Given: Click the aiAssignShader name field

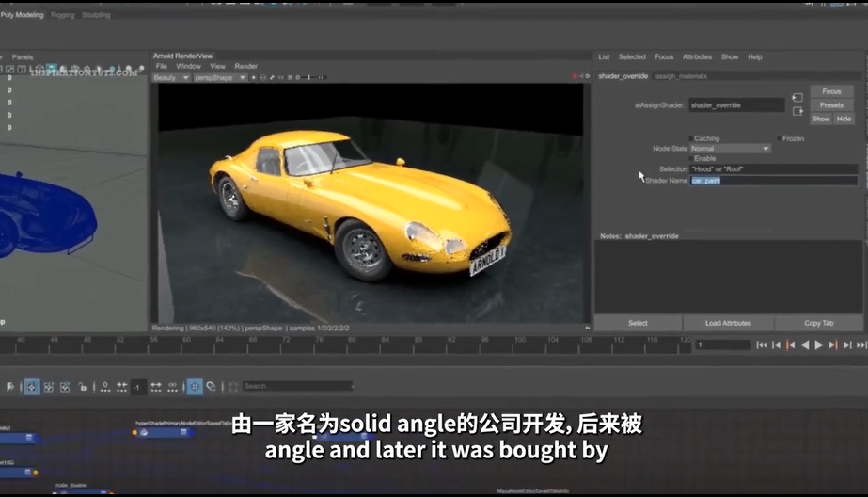Looking at the screenshot, I should tap(736, 105).
